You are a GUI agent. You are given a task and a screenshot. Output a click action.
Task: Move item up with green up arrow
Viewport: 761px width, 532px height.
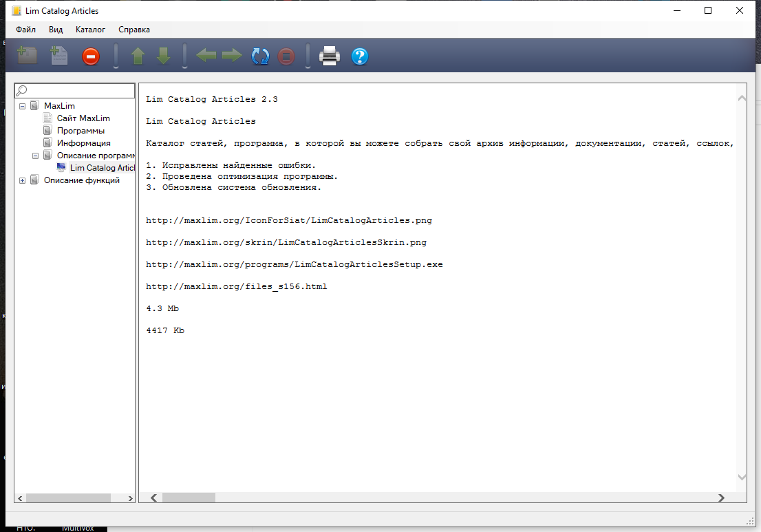[138, 56]
